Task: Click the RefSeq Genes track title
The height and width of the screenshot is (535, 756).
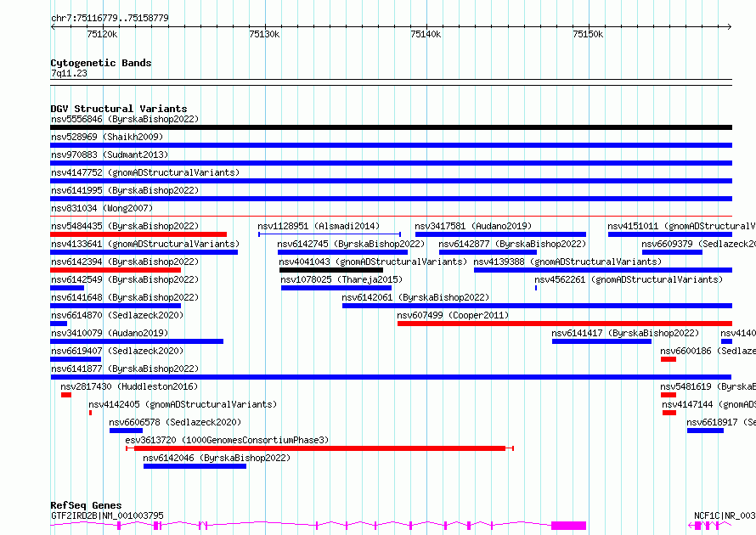Action: coord(86,505)
